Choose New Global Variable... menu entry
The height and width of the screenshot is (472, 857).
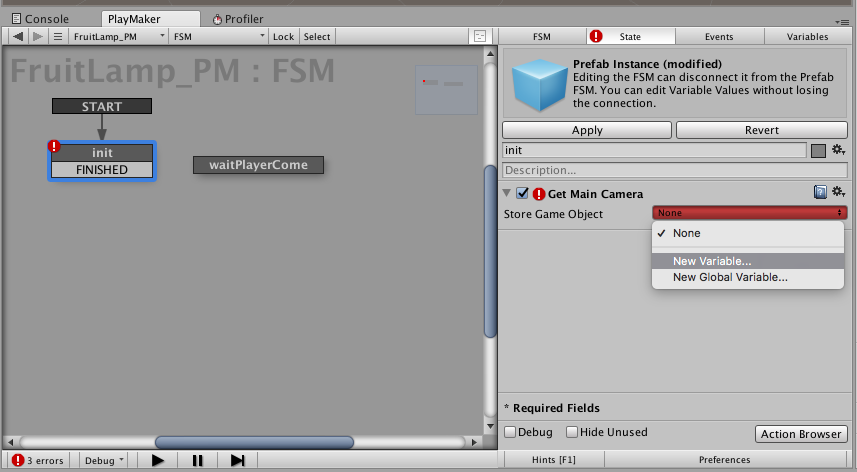pos(748,277)
